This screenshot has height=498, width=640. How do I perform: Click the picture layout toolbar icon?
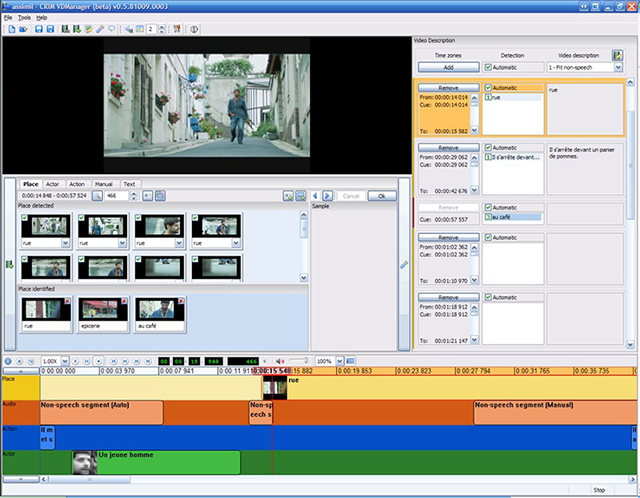(x=140, y=29)
